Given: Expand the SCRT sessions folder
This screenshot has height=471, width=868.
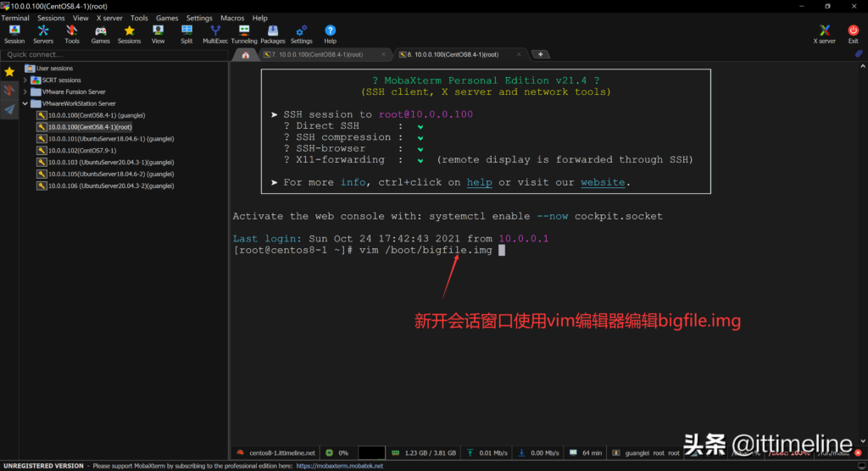Looking at the screenshot, I should coord(25,80).
